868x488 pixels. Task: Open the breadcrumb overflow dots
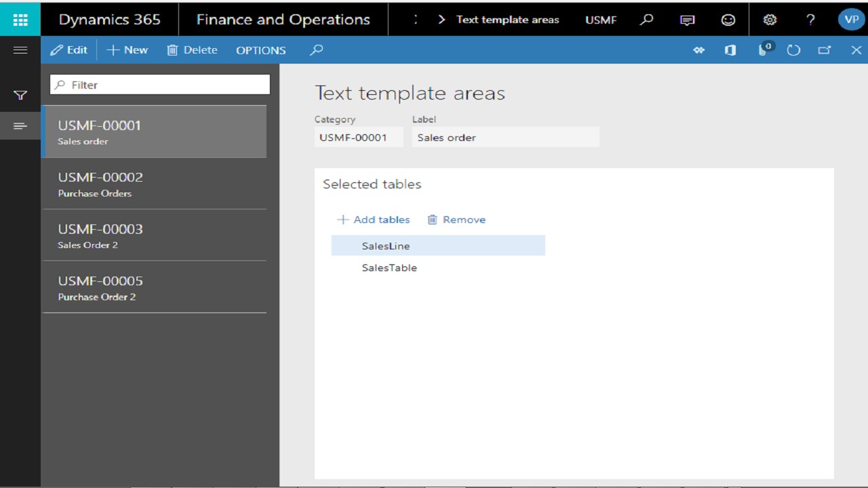(416, 20)
